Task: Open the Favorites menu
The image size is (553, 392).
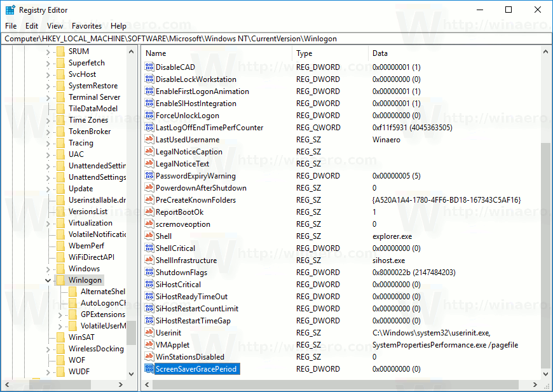Action: [86, 26]
